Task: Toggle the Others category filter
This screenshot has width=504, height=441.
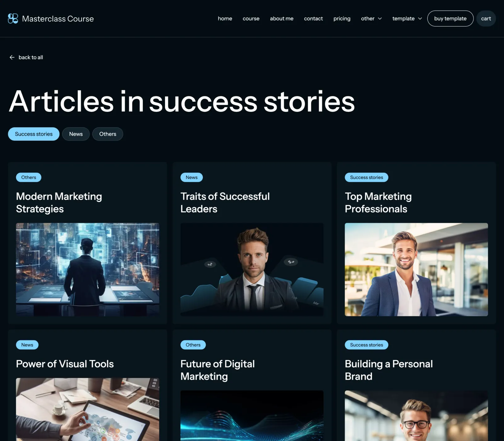Action: pos(108,134)
